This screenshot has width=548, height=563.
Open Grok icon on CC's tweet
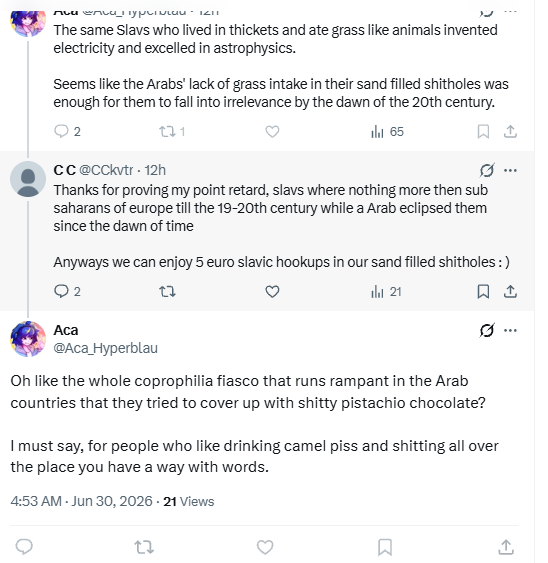(x=487, y=170)
